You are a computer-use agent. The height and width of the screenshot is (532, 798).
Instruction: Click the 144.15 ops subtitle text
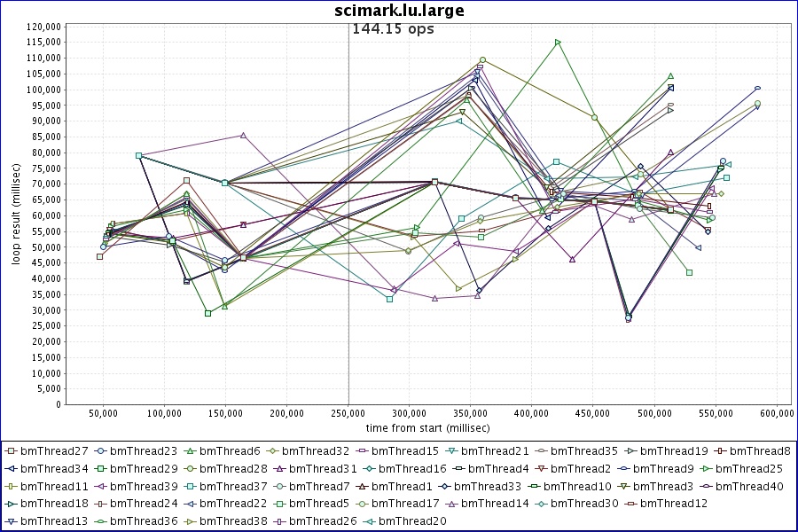(393, 28)
